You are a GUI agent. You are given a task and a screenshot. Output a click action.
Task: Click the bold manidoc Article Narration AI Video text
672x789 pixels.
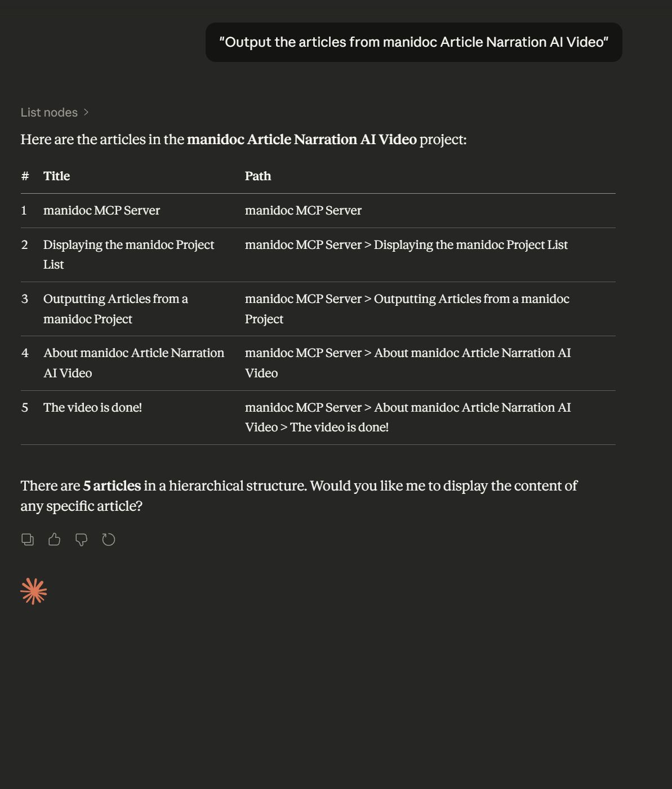[x=302, y=139]
